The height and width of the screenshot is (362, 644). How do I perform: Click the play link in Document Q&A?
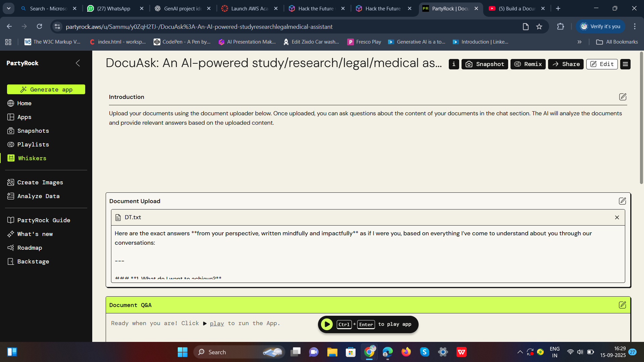[217, 323]
